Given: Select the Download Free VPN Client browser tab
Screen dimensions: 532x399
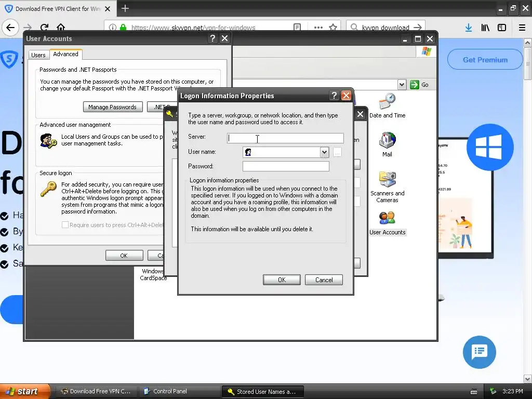Looking at the screenshot, I should 58,9.
